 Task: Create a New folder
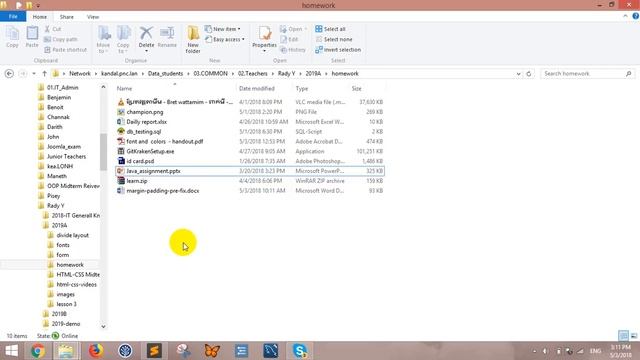193,39
